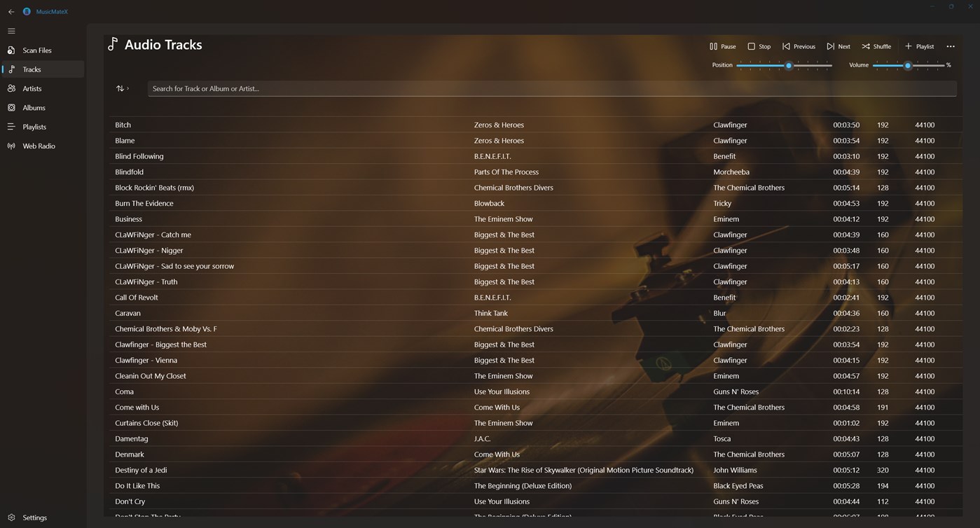The height and width of the screenshot is (528, 980).
Task: Adjust the Volume slider
Action: (x=908, y=65)
